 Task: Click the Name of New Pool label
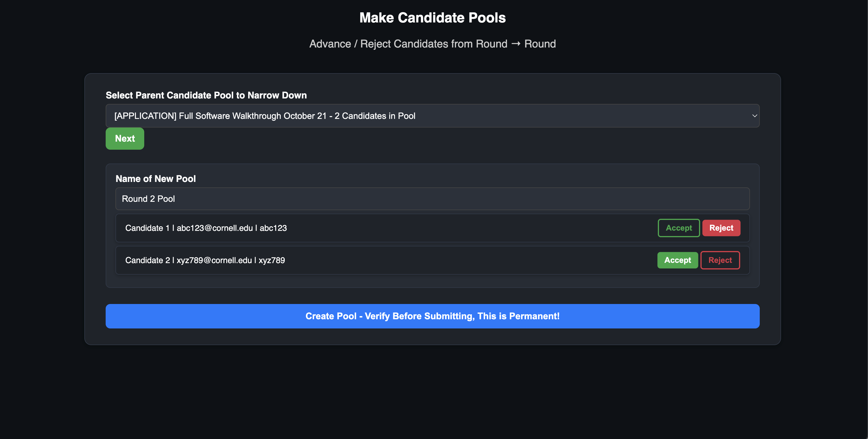coord(155,178)
